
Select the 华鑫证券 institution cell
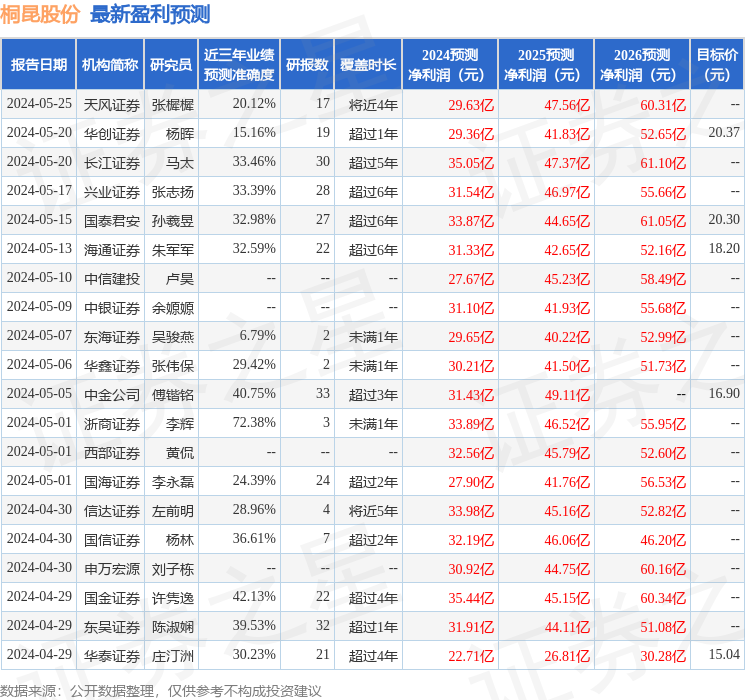click(112, 366)
